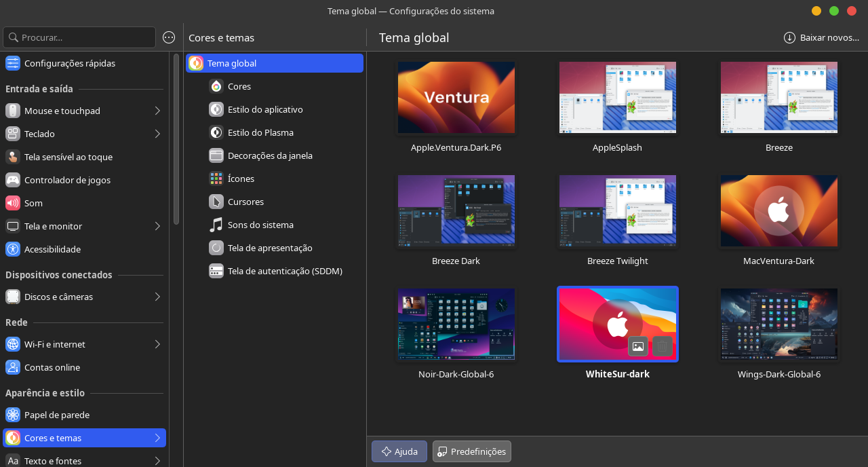Image resolution: width=868 pixels, height=467 pixels.
Task: Click the Texto e fontes Aa icon
Action: coord(13,460)
